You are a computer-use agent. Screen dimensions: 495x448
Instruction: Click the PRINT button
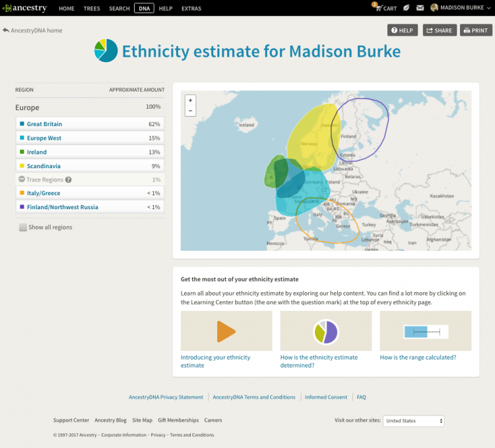point(476,30)
